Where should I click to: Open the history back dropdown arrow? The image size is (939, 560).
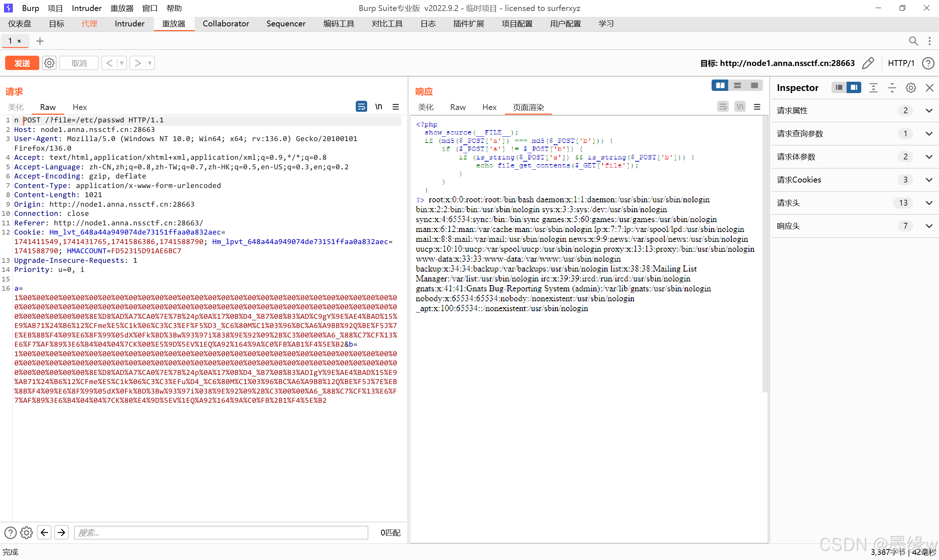[x=121, y=63]
